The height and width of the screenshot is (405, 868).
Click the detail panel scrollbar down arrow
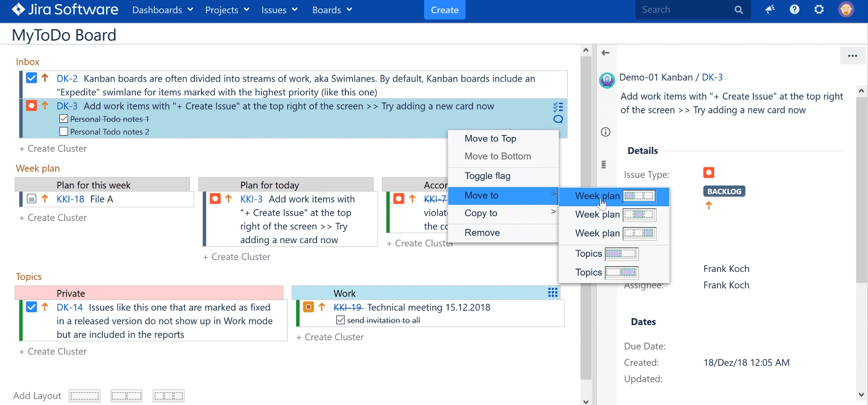coord(861,395)
